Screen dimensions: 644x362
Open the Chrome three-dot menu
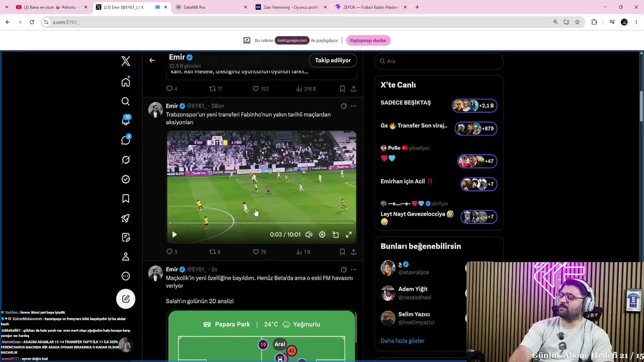click(x=636, y=22)
